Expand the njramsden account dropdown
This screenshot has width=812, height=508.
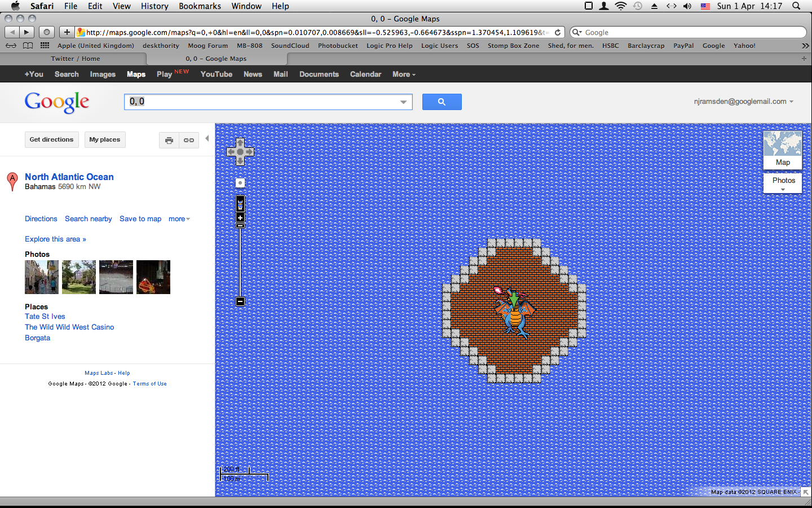point(791,102)
